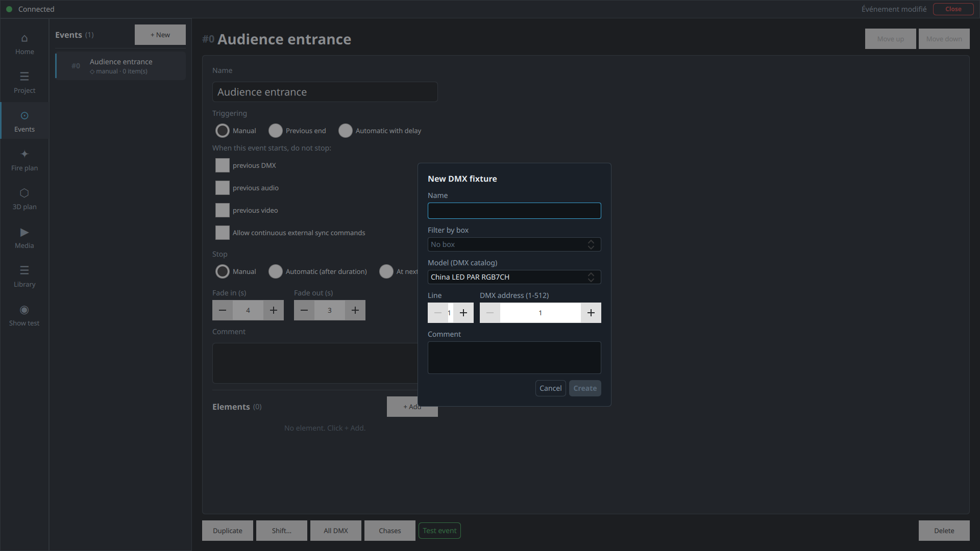Open the Chases button
Viewport: 980px width, 551px height.
390,531
